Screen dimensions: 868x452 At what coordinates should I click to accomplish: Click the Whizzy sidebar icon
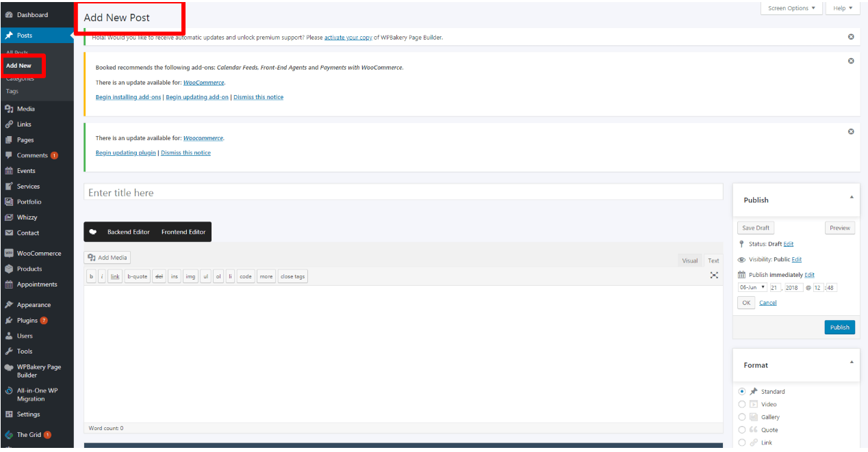coord(9,217)
